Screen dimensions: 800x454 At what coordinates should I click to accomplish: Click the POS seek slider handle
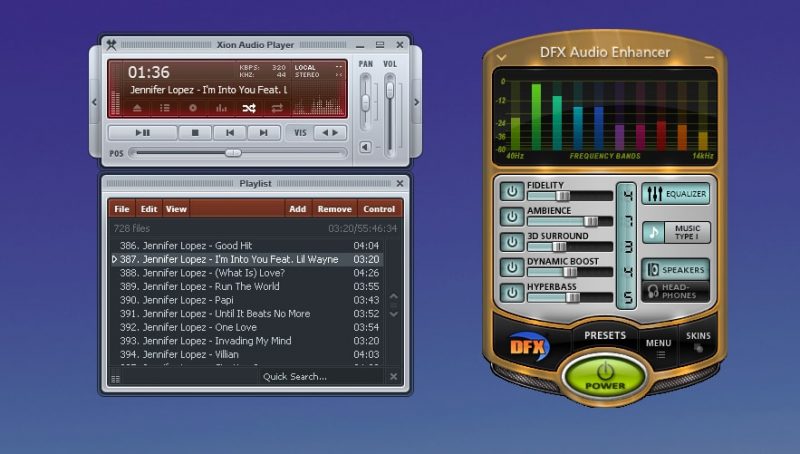(233, 153)
